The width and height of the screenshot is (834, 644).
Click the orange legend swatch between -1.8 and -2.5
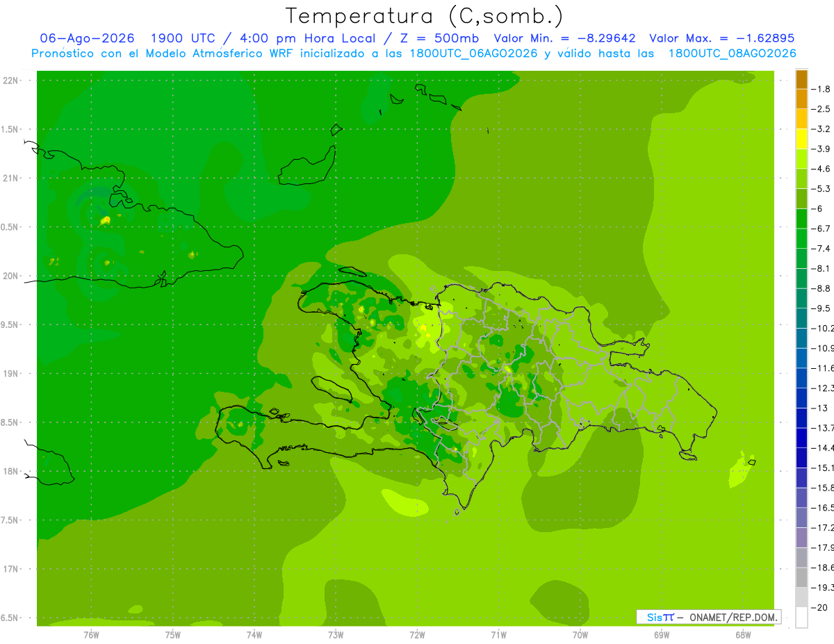(801, 99)
